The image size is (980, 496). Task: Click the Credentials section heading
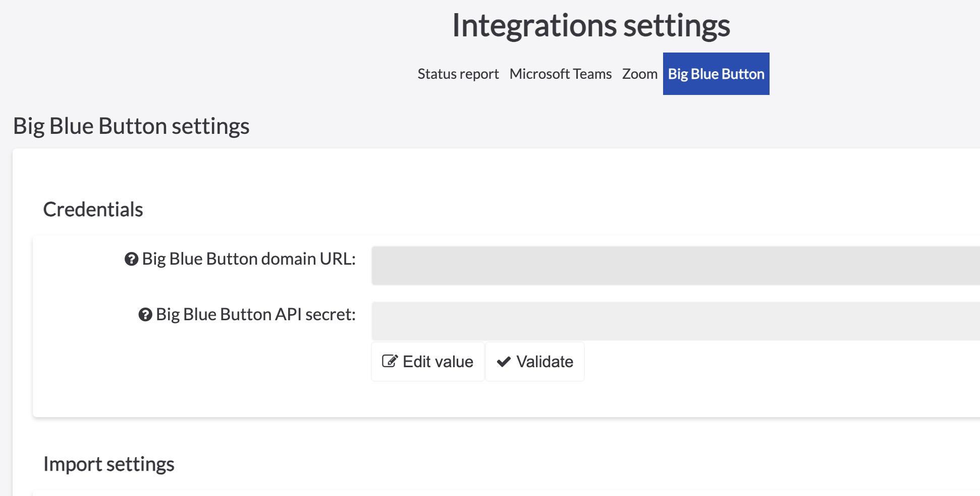[x=93, y=209]
